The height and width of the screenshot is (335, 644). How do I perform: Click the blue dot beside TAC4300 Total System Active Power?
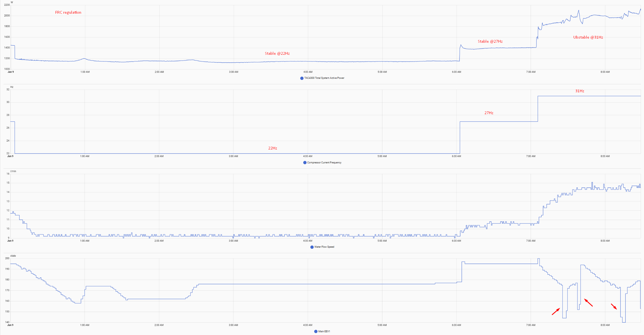[302, 78]
